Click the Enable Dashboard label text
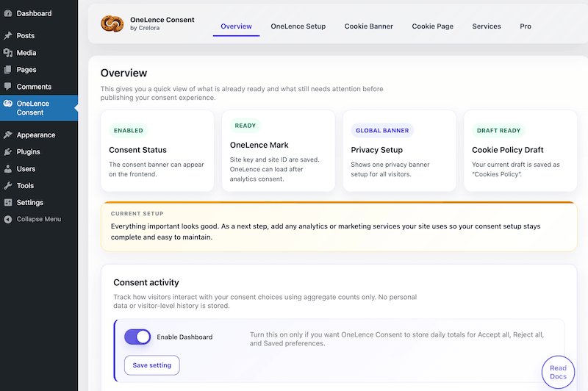 coord(184,337)
